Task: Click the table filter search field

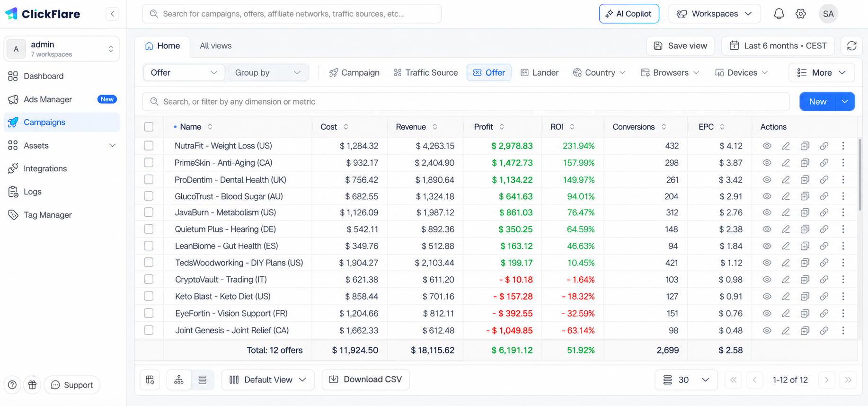Action: coord(466,102)
